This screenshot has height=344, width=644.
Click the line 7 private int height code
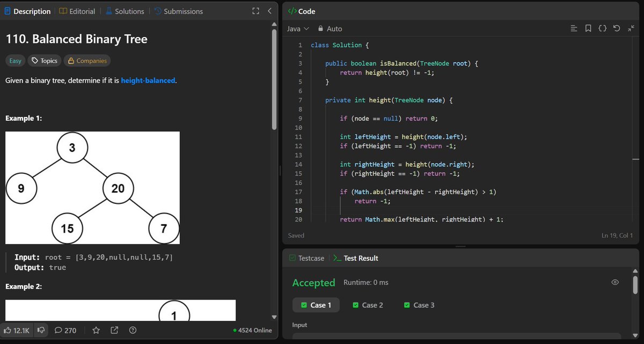(x=390, y=100)
